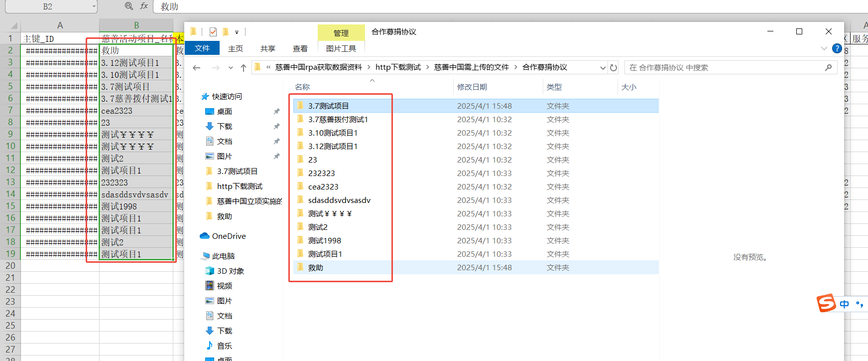Screen dimensions: 868x361
Task: Expand the chevron after http下载测试 in the address bar
Action: click(428, 67)
